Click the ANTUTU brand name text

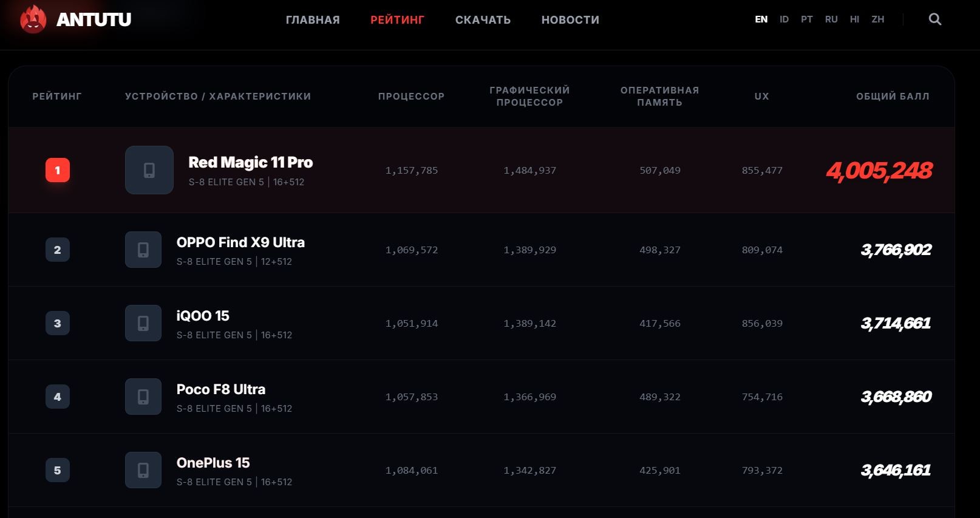pyautogui.click(x=94, y=20)
